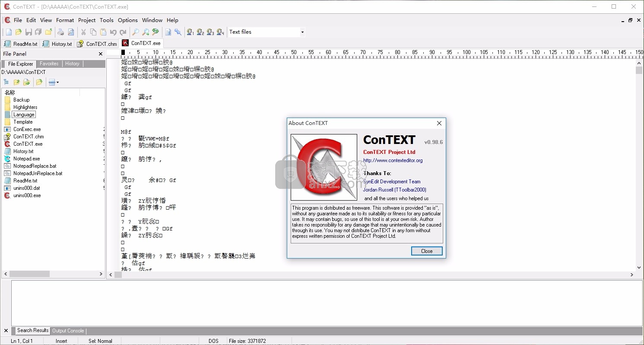
Task: Close the file using the toolbar folder-arrow icon
Action: tap(48, 32)
